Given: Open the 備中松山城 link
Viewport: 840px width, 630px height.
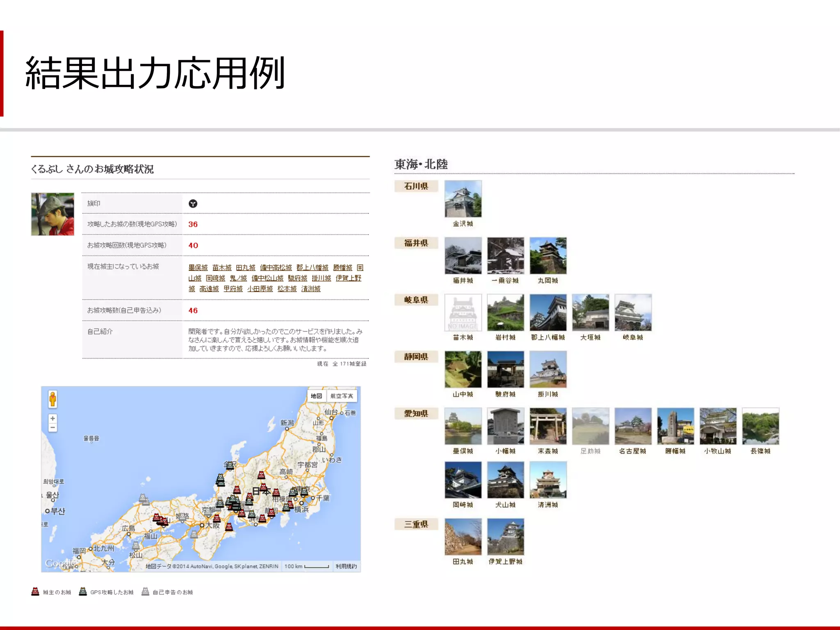Looking at the screenshot, I should (x=267, y=278).
